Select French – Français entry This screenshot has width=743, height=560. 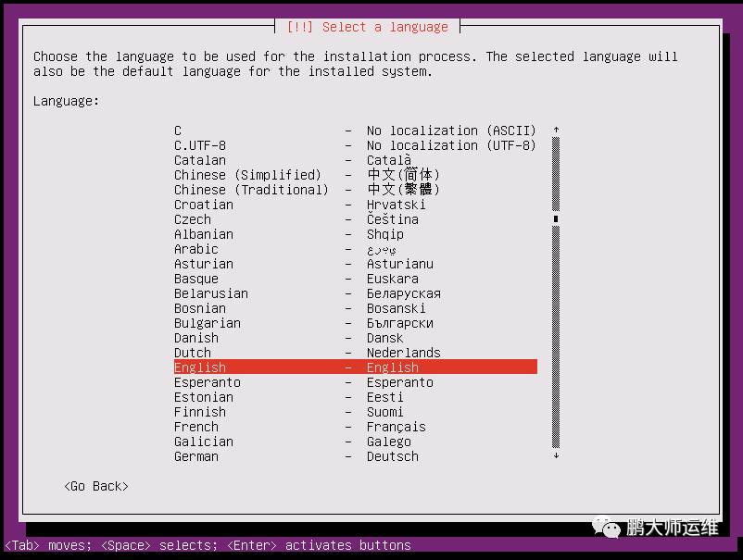click(356, 427)
